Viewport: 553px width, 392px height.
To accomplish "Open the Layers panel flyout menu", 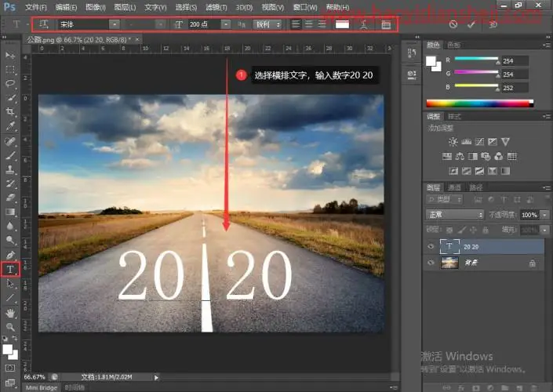I will click(546, 187).
